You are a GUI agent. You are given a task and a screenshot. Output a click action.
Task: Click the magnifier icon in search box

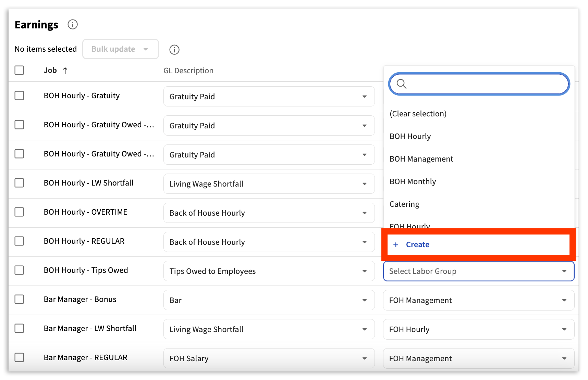401,84
